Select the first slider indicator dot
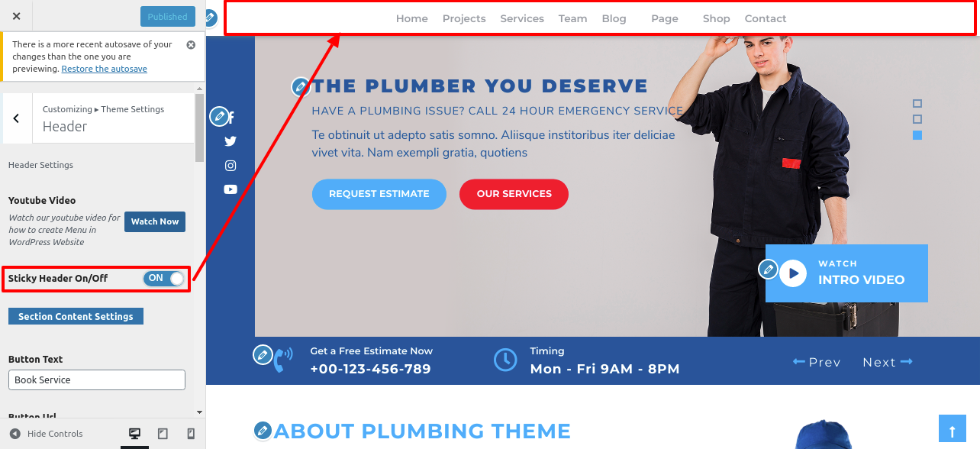Screen dimensions: 980x449 point(917,104)
